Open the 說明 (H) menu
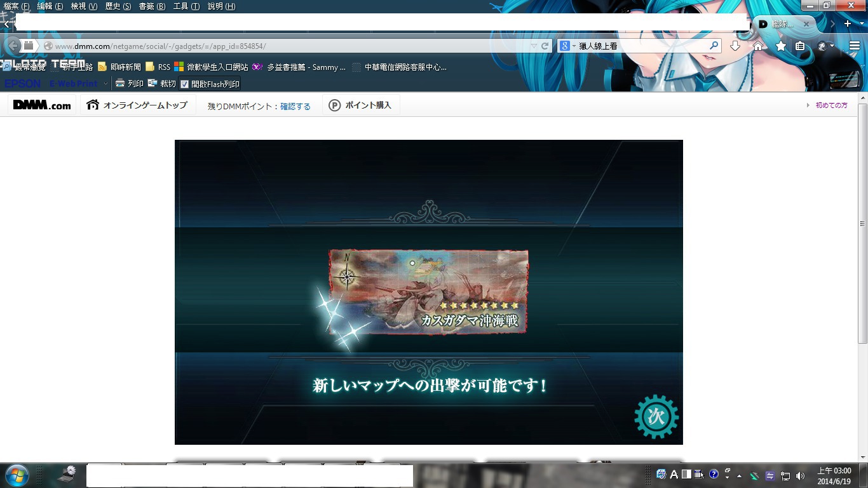Image resolution: width=868 pixels, height=488 pixels. [221, 6]
